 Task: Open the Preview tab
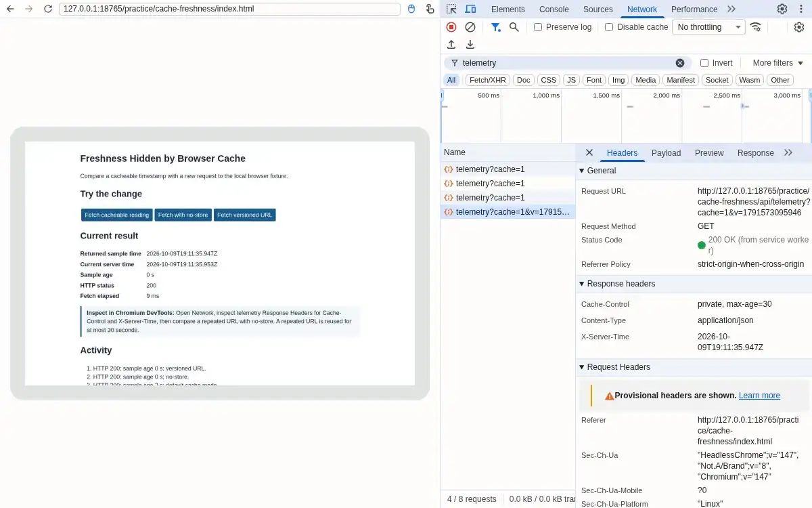pos(709,152)
